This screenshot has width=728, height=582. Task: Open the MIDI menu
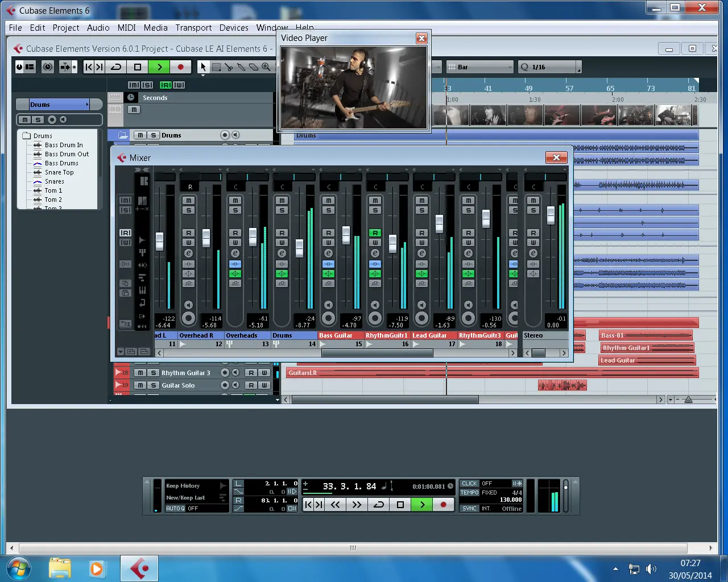click(127, 28)
